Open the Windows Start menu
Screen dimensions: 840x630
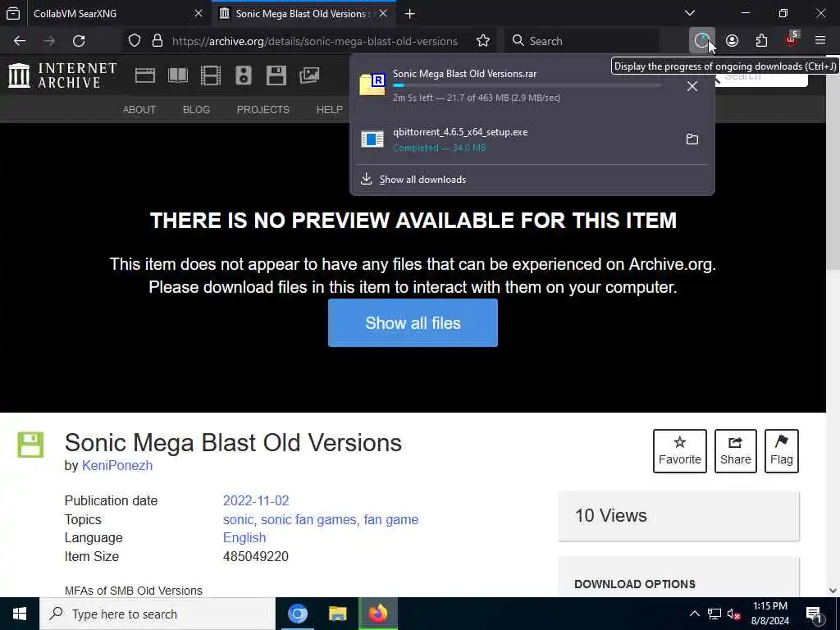[20, 614]
